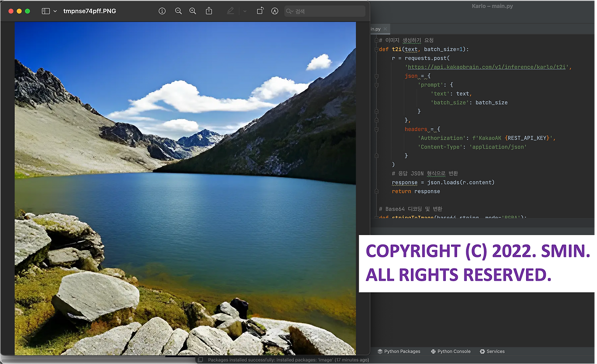Focus the Preview 검색 search field

click(x=325, y=11)
